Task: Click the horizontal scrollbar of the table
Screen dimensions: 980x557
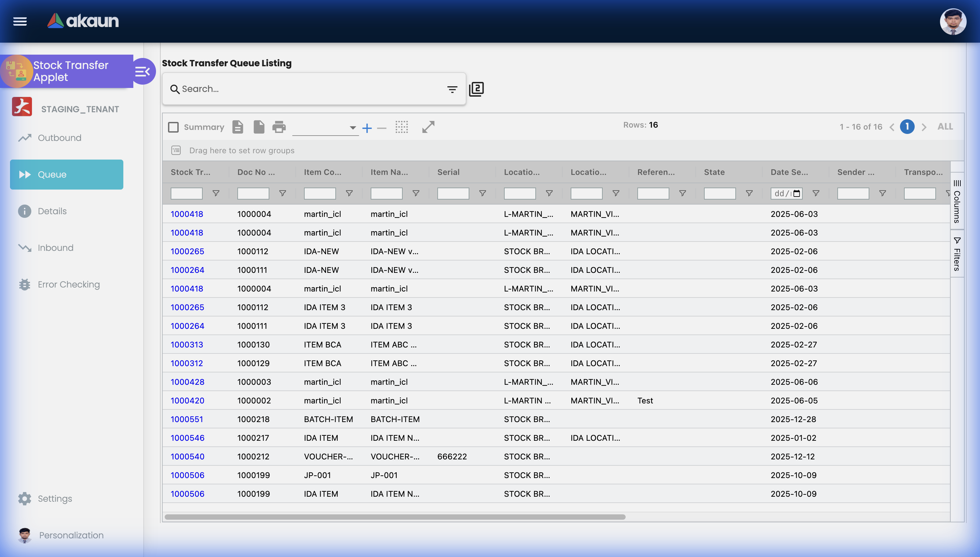Action: 395,517
